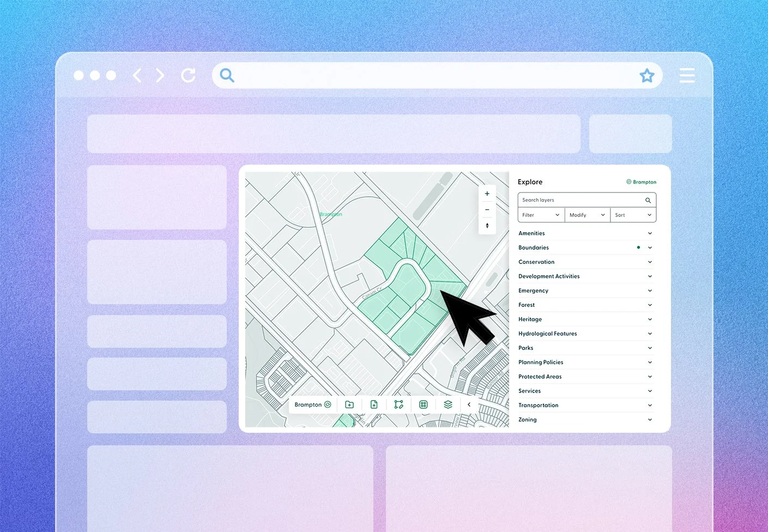The image size is (768, 532).
Task: Bookmark the page with the star icon
Action: tap(647, 75)
